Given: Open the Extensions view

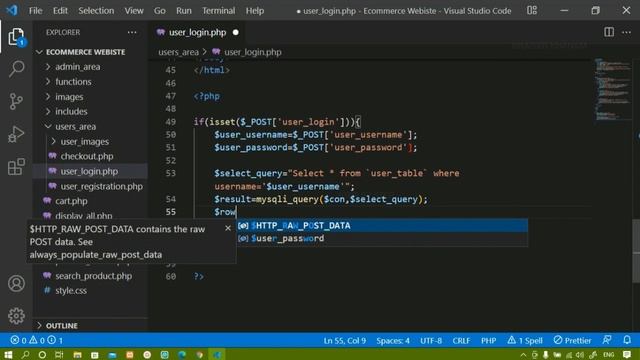Looking at the screenshot, I should click(x=16, y=167).
